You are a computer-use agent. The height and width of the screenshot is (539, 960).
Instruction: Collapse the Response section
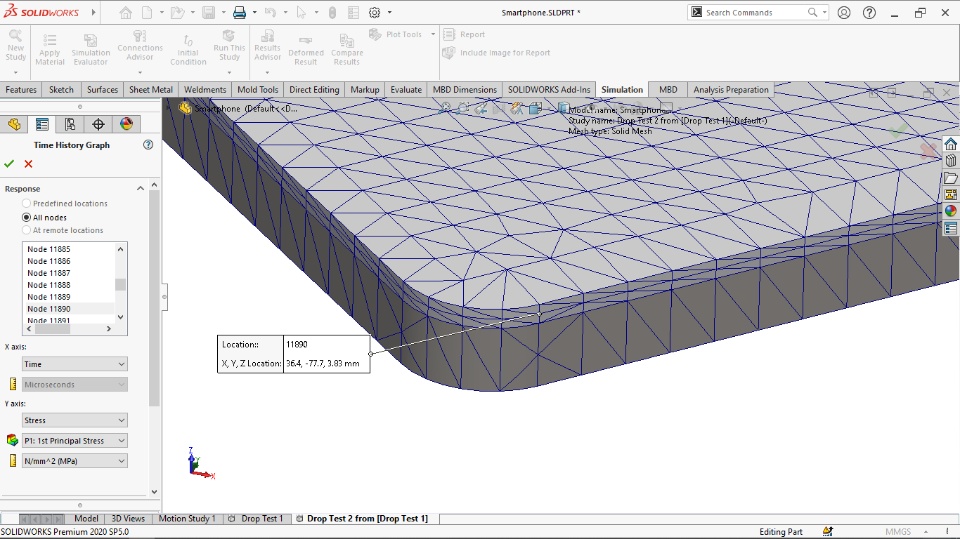coord(141,188)
